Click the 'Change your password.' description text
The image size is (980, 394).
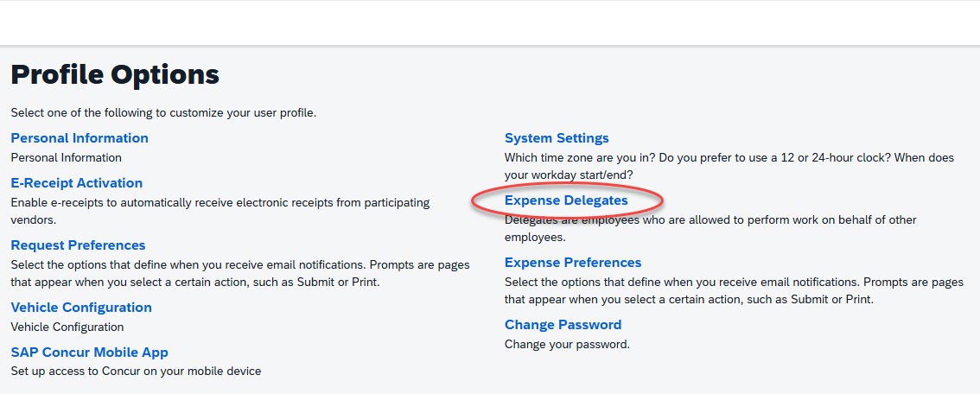click(567, 345)
